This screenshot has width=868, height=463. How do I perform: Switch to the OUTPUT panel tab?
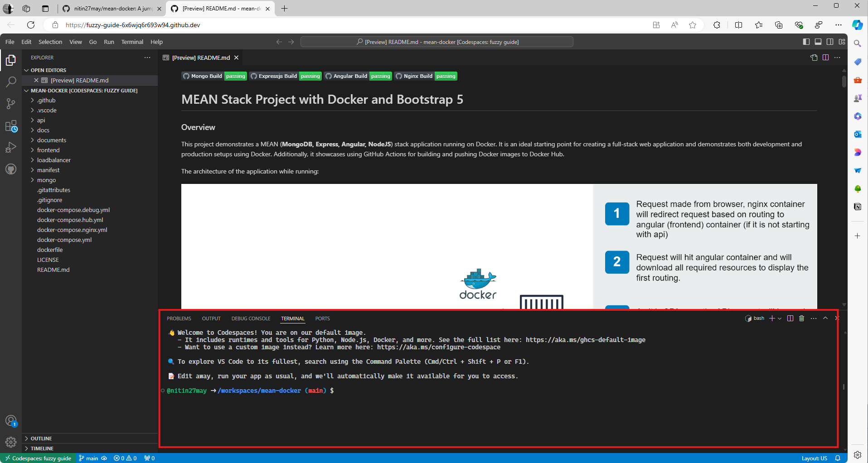pyautogui.click(x=211, y=318)
